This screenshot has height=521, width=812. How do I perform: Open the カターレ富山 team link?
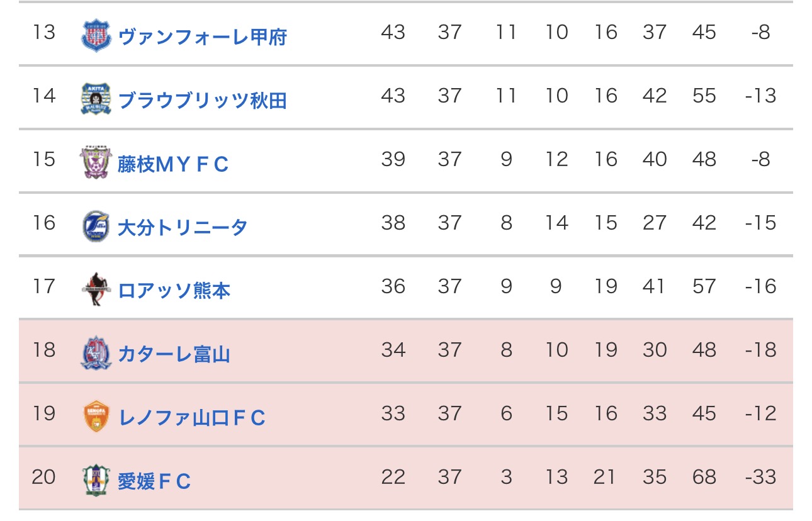(x=174, y=354)
